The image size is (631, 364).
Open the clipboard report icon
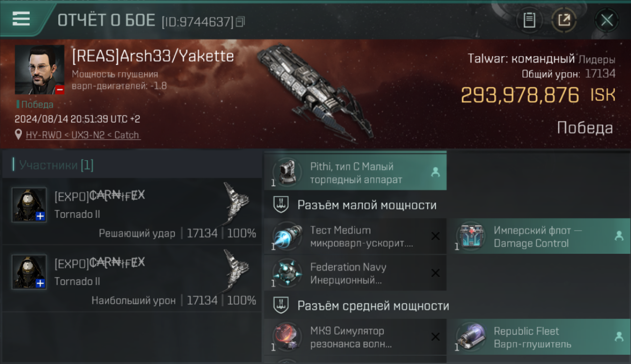(x=529, y=20)
